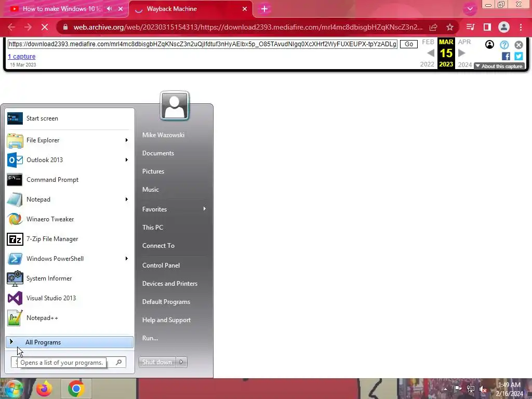Open Action Center flag icon
Viewport: 532px width, 399px height.
458,389
